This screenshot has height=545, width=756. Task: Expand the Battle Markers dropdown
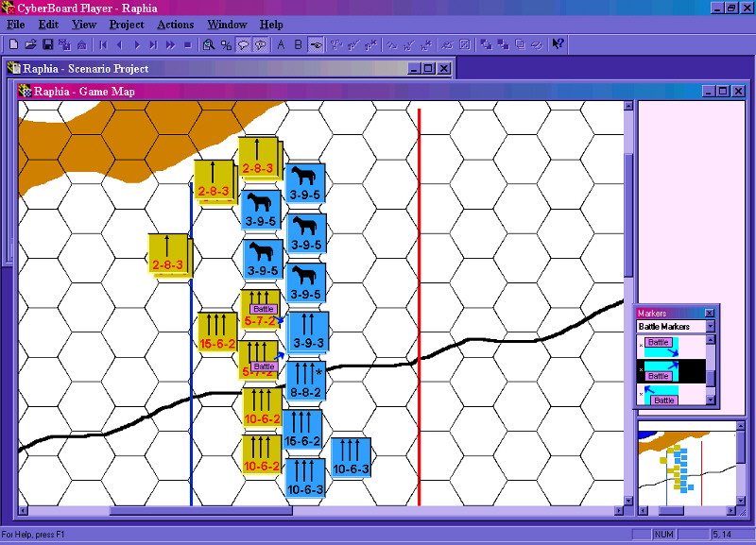711,326
